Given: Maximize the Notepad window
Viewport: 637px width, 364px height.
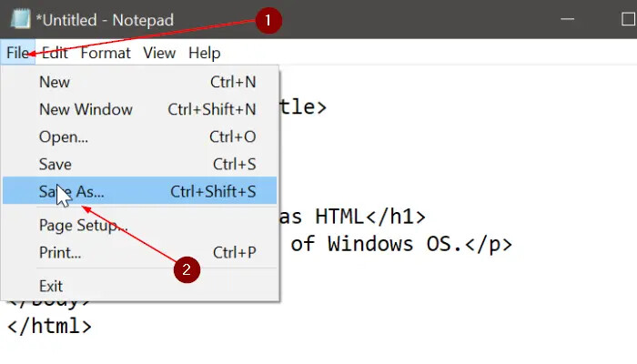Looking at the screenshot, I should [628, 19].
